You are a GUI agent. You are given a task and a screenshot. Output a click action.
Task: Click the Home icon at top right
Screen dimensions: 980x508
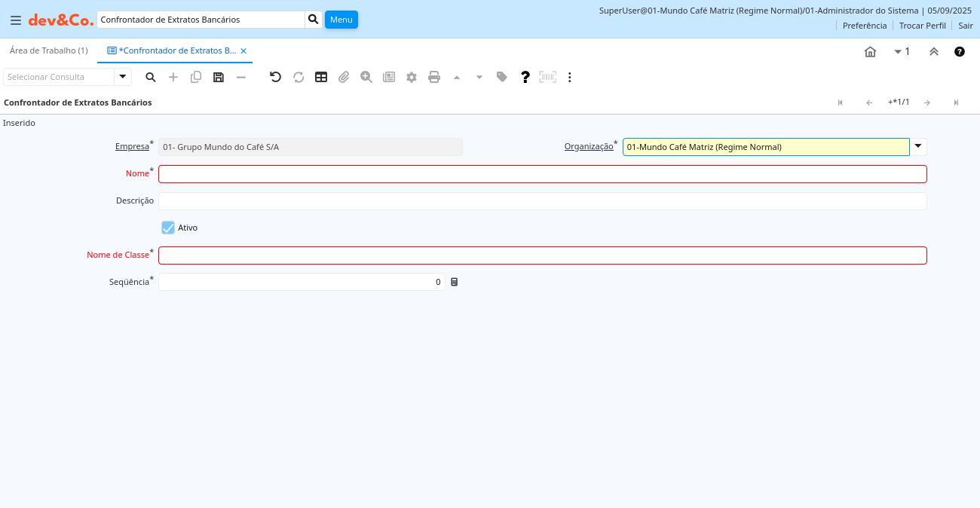coord(870,52)
